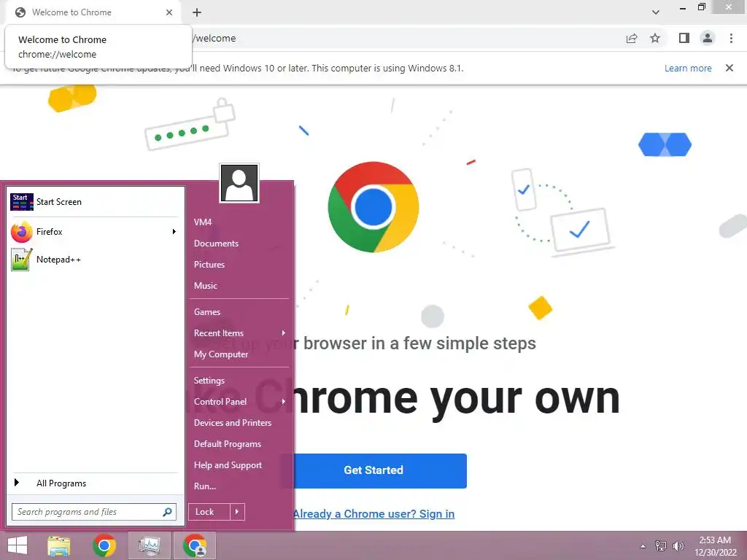This screenshot has width=747, height=560.
Task: Expand shutdown options arrow beside Lock
Action: 237,512
